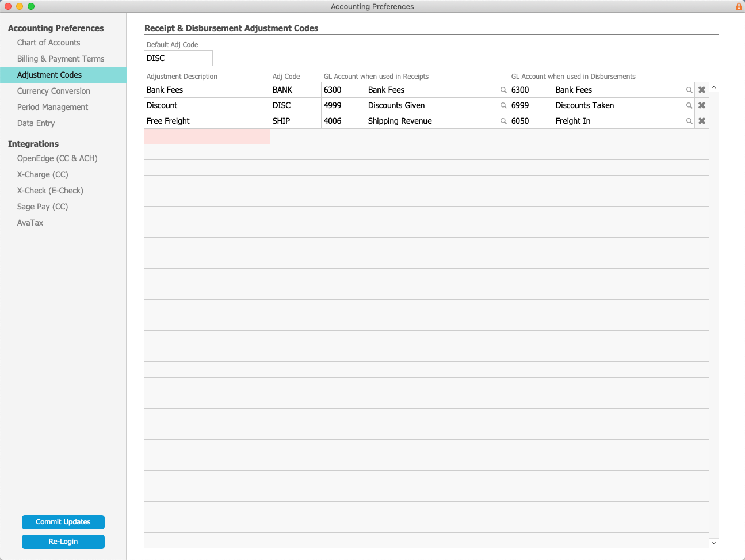Delete the Discount adjustment code row
Viewport: 745px width, 560px height.
702,105
